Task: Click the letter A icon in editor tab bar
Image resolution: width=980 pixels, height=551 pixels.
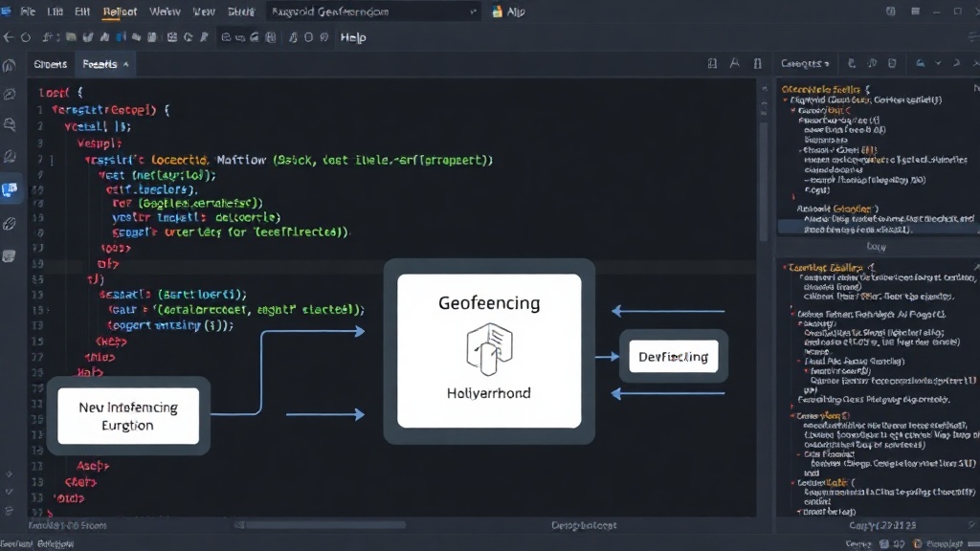Action: click(734, 63)
